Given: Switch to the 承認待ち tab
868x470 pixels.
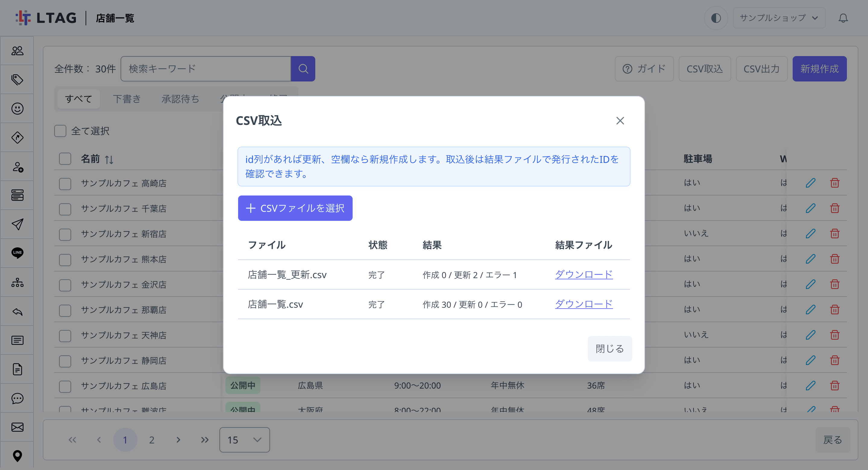Looking at the screenshot, I should 180,99.
